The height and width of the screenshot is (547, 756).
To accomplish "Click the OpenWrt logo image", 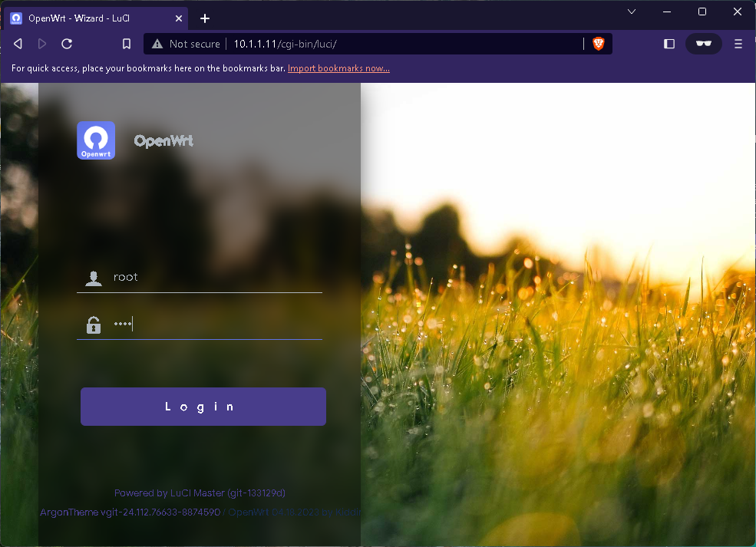I will coord(96,140).
